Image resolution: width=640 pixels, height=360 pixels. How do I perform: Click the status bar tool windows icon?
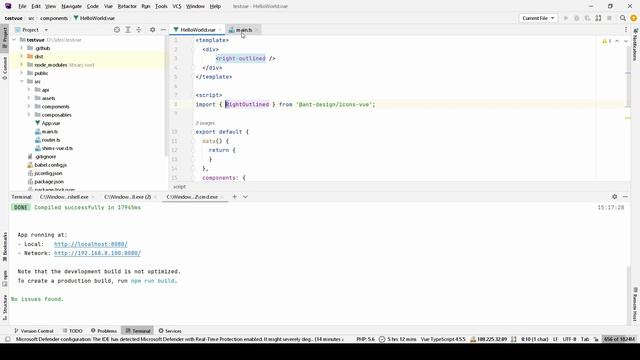(x=7, y=339)
